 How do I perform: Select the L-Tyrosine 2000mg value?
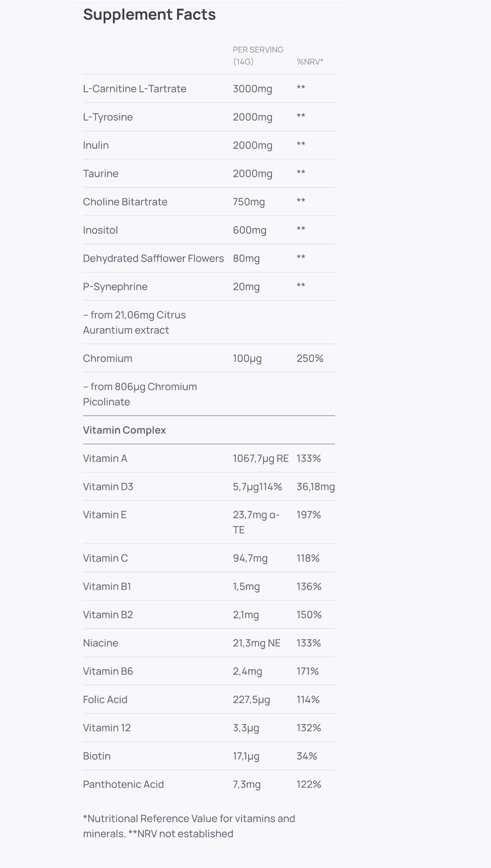coord(252,117)
